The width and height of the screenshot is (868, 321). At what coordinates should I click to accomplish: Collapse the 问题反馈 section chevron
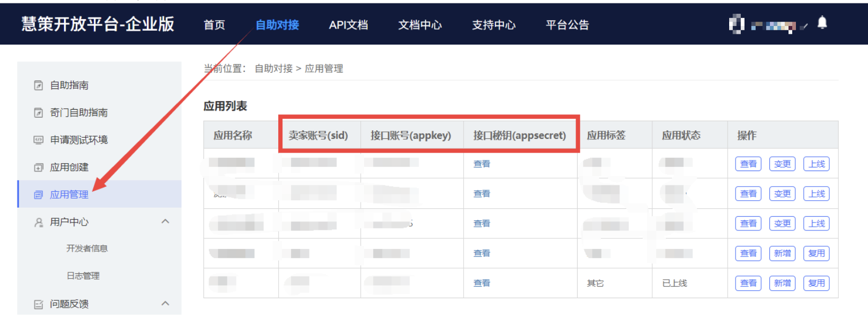click(x=165, y=304)
